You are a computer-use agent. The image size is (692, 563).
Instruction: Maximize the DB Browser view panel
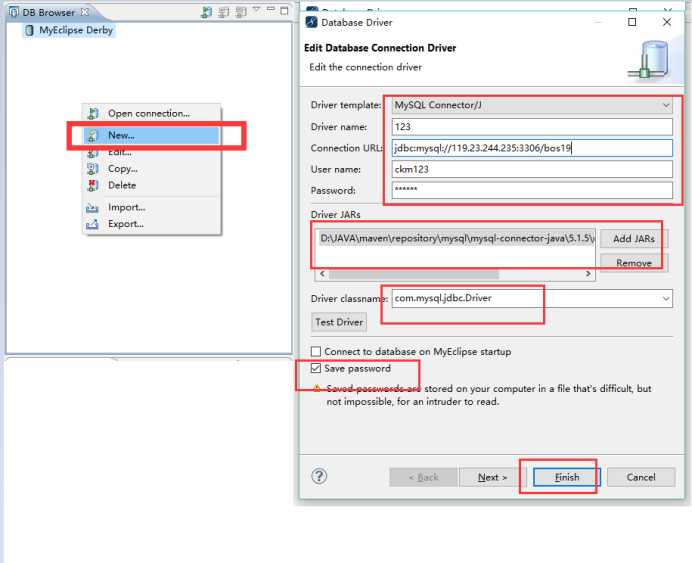[284, 11]
